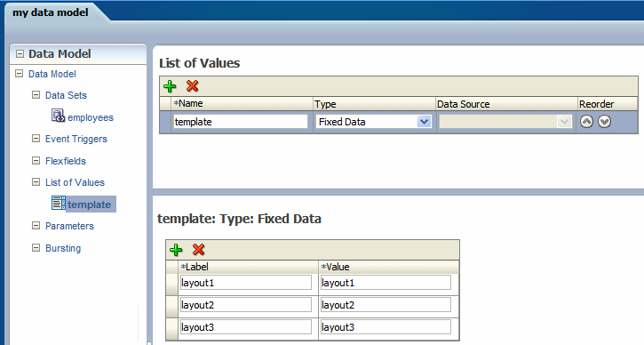Click the Value field containing layout2
The height and width of the screenshot is (345, 644).
coord(386,305)
